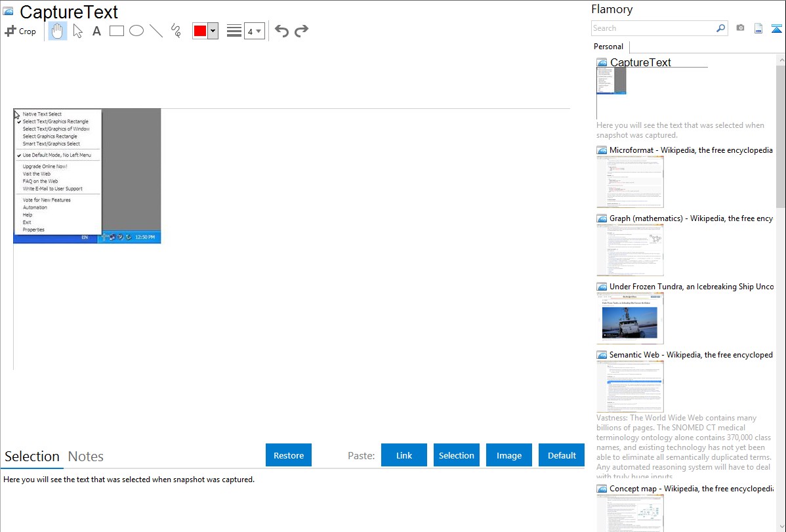Open the Semantic Web snapshot thumbnail
The image size is (786, 532).
[630, 386]
